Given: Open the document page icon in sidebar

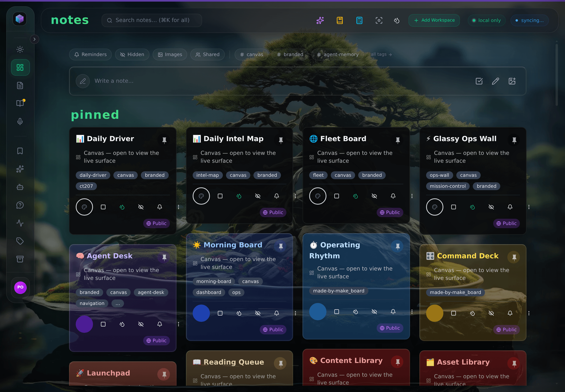Looking at the screenshot, I should point(20,86).
